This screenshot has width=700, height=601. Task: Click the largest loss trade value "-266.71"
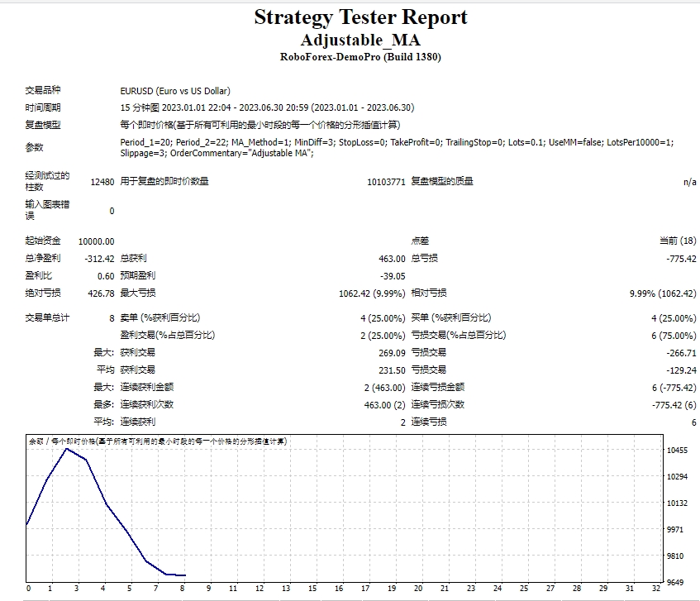click(x=681, y=353)
